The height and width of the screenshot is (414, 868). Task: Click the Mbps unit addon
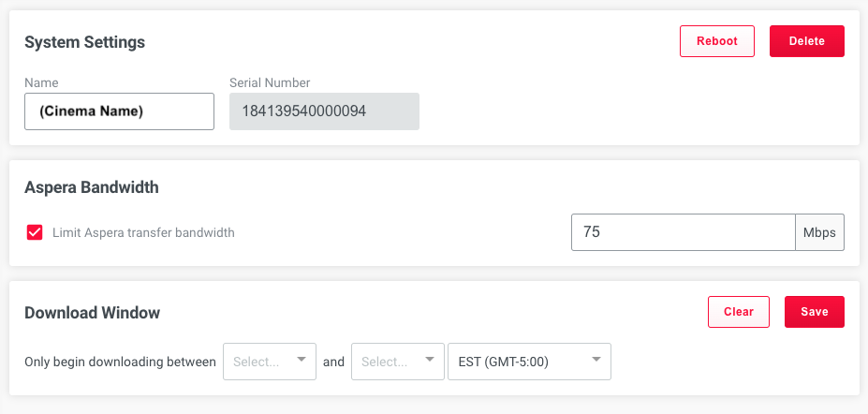820,232
